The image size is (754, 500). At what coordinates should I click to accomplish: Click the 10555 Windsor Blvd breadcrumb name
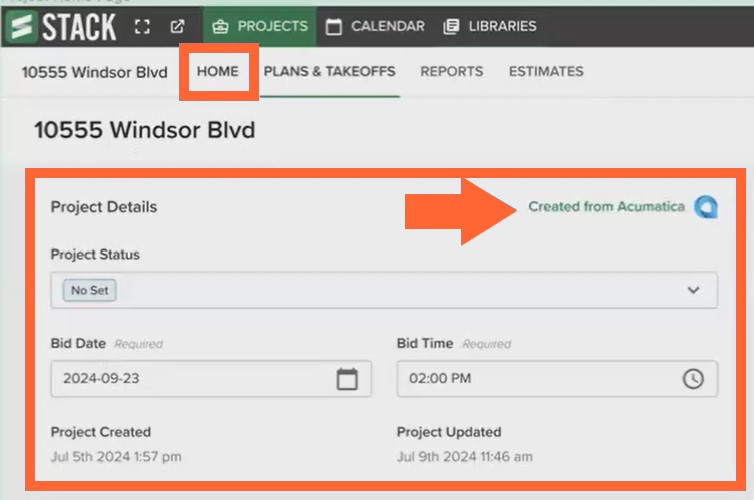coord(95,72)
